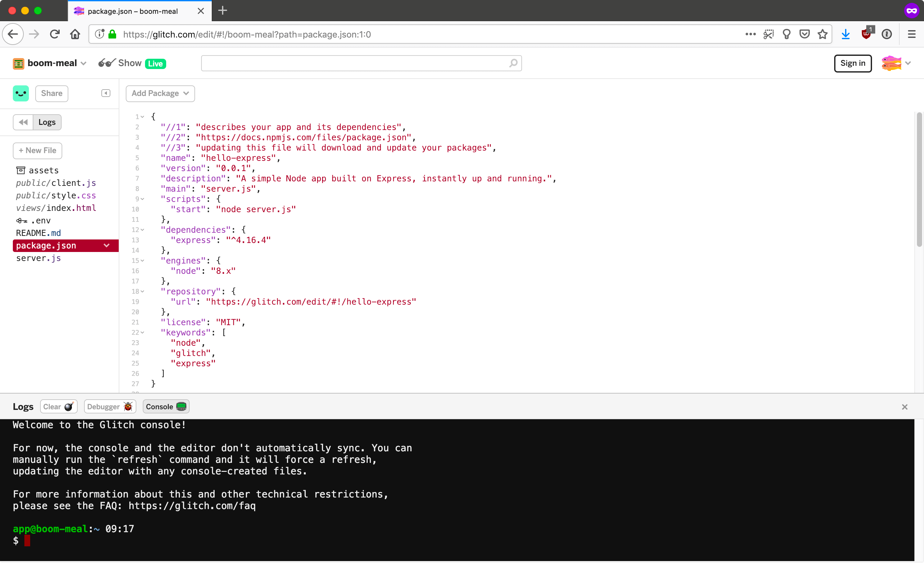
Task: Go to the browser Home icon
Action: click(x=75, y=35)
